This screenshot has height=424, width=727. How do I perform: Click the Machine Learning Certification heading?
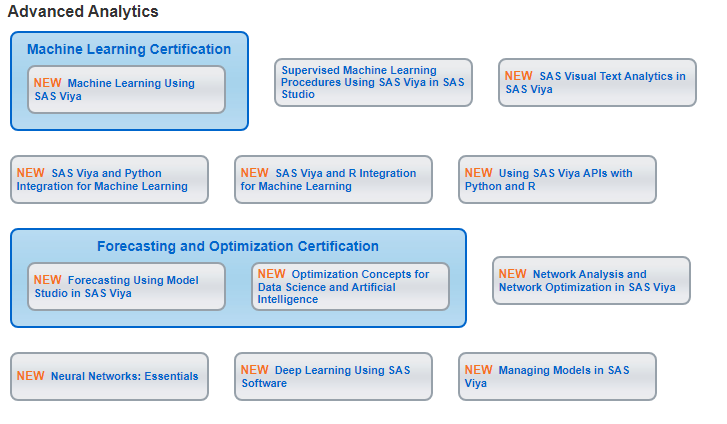coord(129,49)
